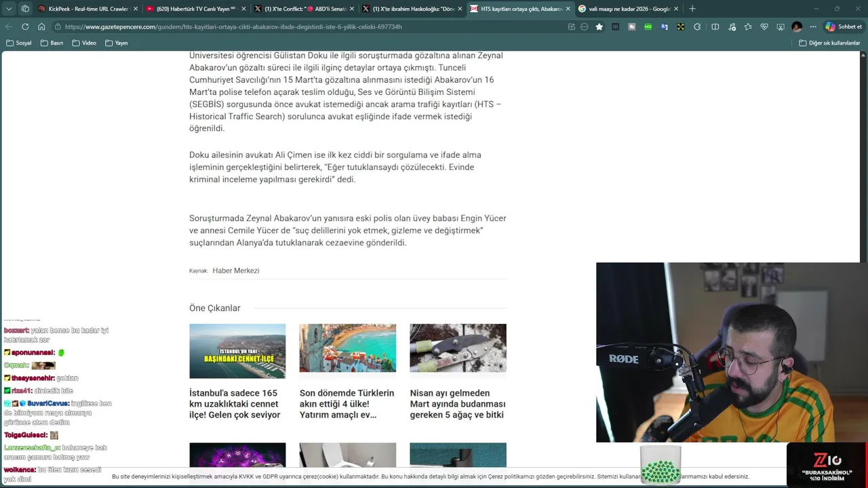Open Nisan ayı gelmeden budanması article link

click(x=458, y=404)
